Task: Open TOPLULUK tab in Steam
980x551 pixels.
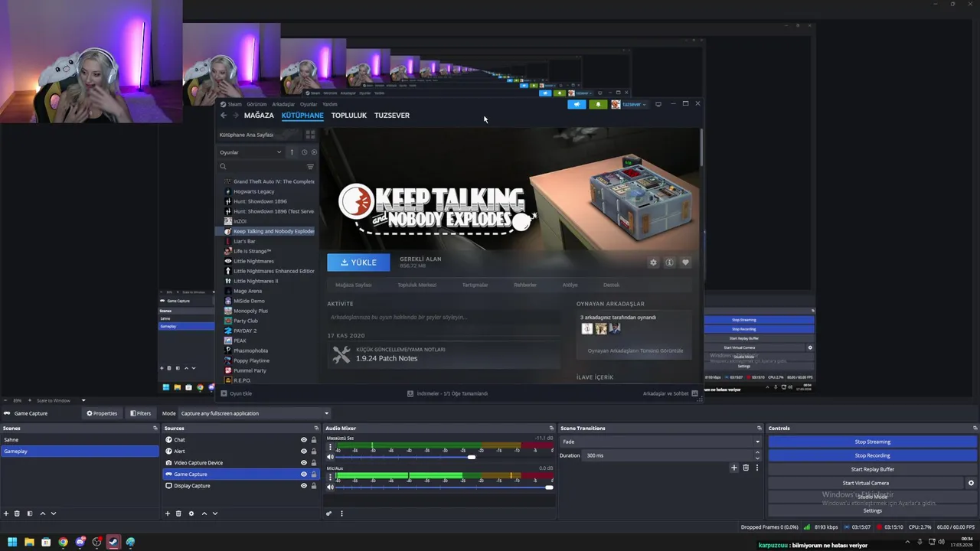Action: (x=349, y=116)
